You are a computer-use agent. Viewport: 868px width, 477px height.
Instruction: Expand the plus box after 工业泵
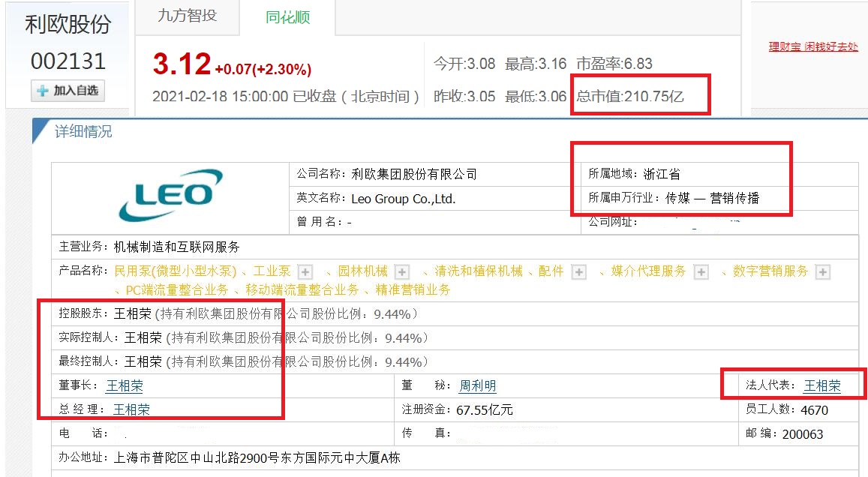click(305, 271)
